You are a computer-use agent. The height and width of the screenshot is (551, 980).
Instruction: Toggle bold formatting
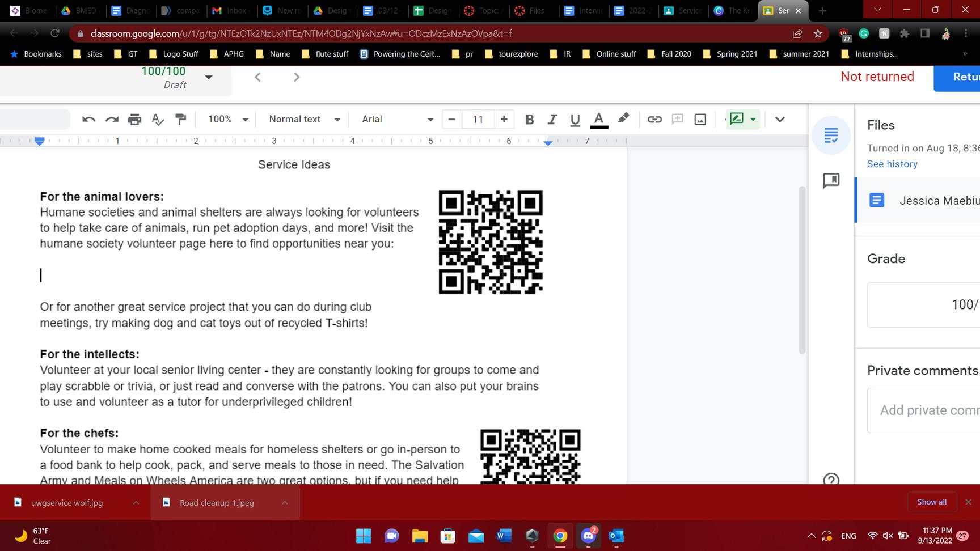coord(530,119)
